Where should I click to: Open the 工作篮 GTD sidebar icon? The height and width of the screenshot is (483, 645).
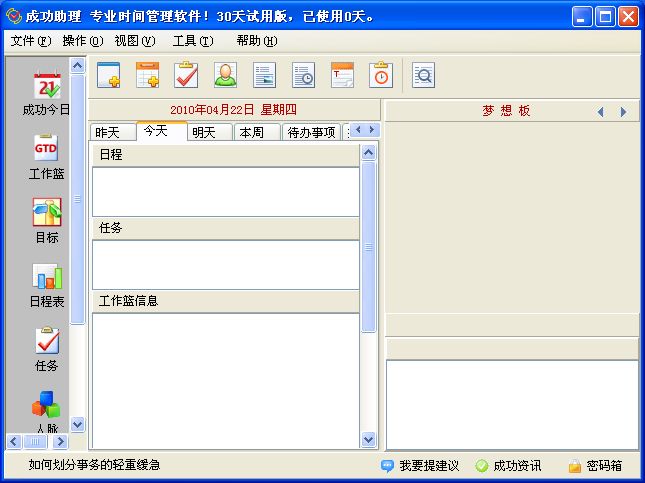tap(46, 148)
